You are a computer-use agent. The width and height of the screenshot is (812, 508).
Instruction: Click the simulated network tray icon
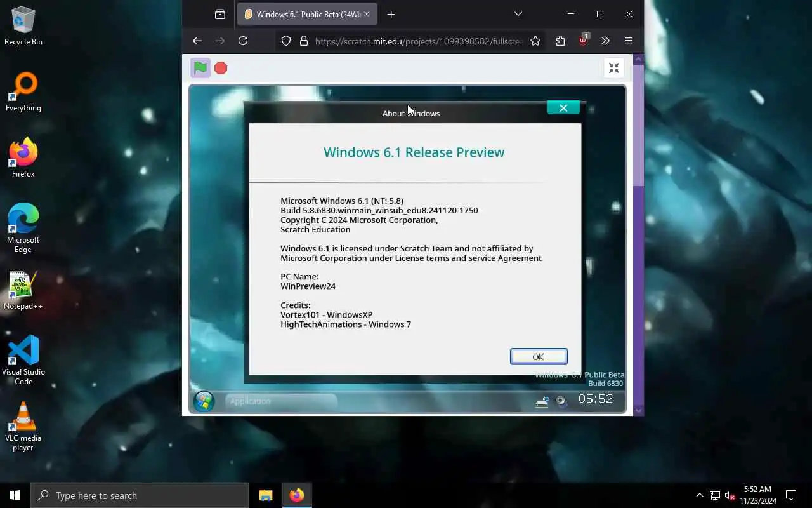click(542, 401)
